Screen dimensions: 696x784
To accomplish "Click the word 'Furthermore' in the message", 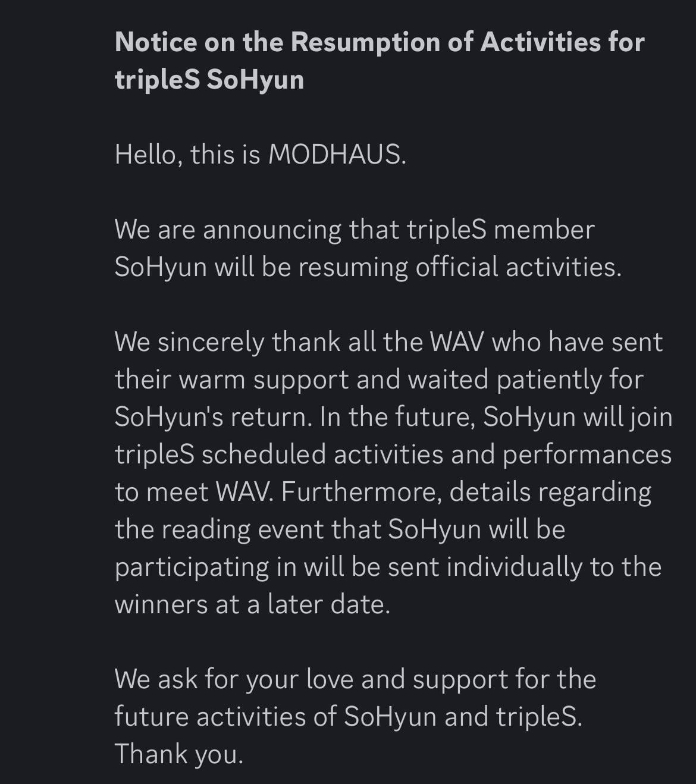I will pos(360,493).
